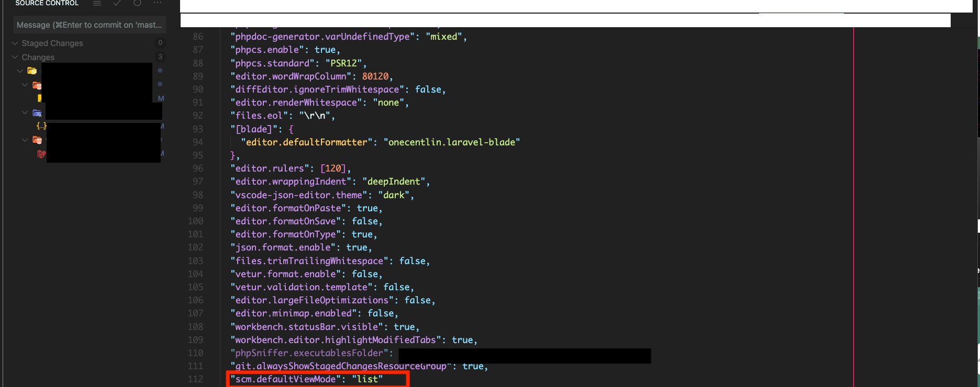Click "diffEditor.ignoreTrimWhitespace" key
Screen dimensions: 980x387
pyautogui.click(x=317, y=89)
